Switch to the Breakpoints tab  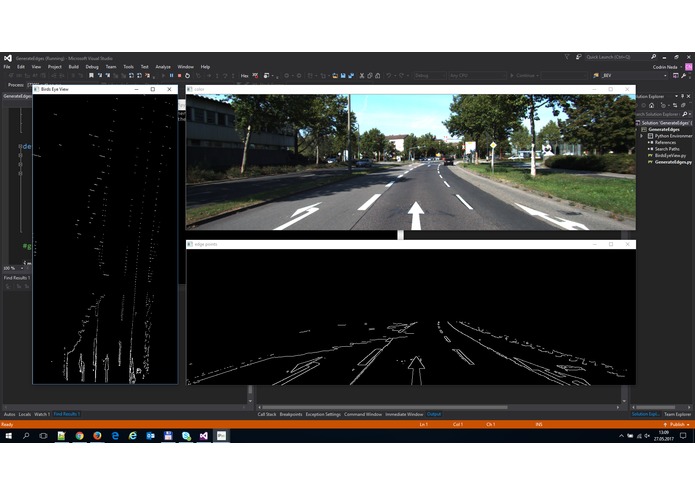point(291,414)
